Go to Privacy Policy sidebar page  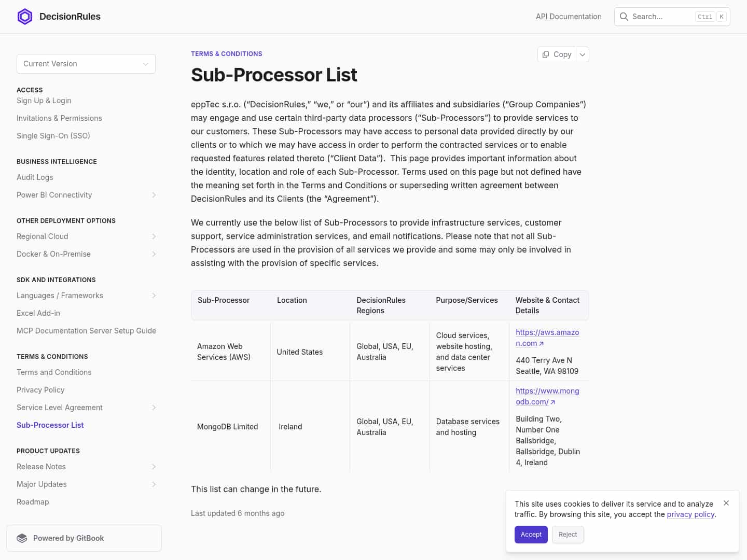click(40, 390)
